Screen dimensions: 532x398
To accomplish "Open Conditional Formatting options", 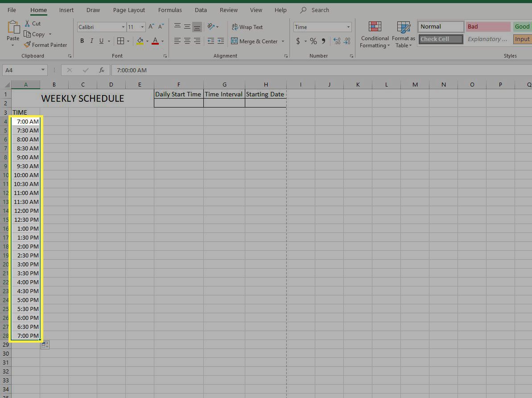I will coord(375,33).
